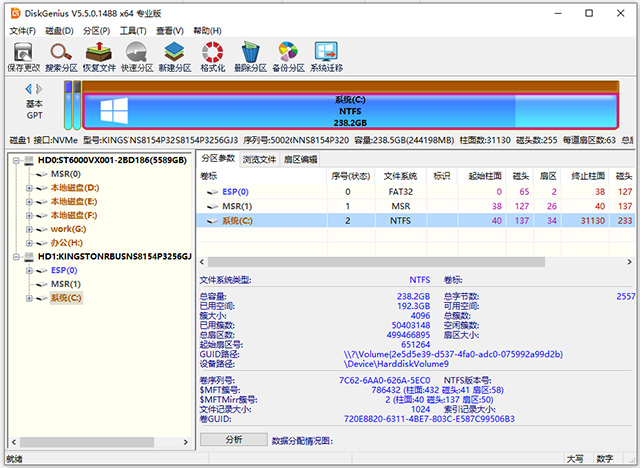The width and height of the screenshot is (640, 468).
Task: Click the 卷标 column header
Action: (262, 176)
